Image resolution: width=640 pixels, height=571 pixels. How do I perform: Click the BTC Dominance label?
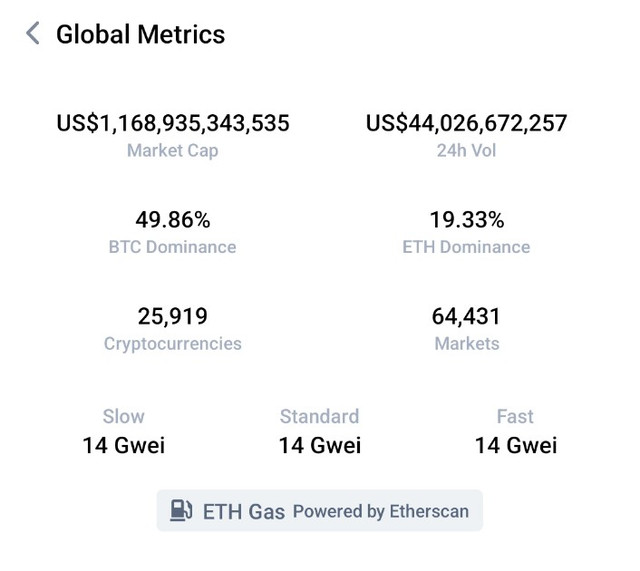pyautogui.click(x=172, y=247)
